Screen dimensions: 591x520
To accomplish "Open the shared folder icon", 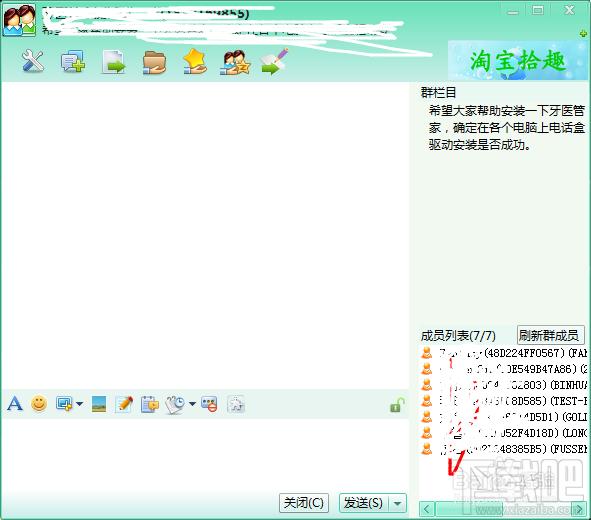I will point(154,63).
